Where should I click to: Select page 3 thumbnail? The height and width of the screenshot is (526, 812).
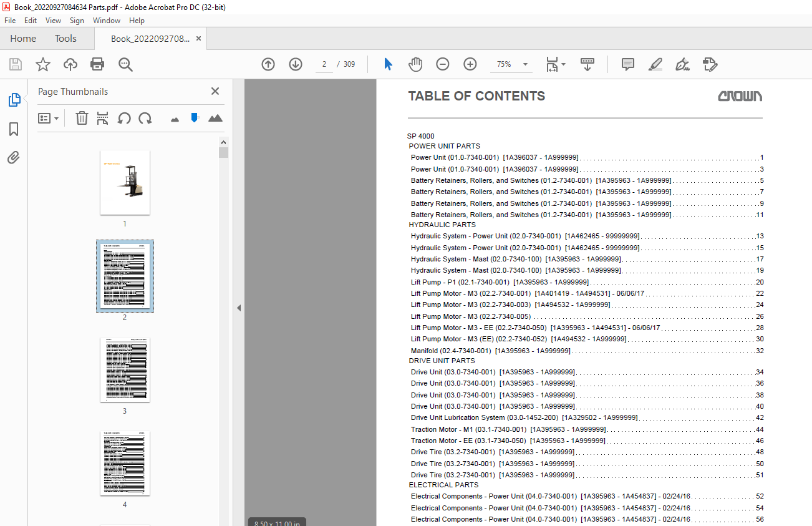pyautogui.click(x=125, y=369)
